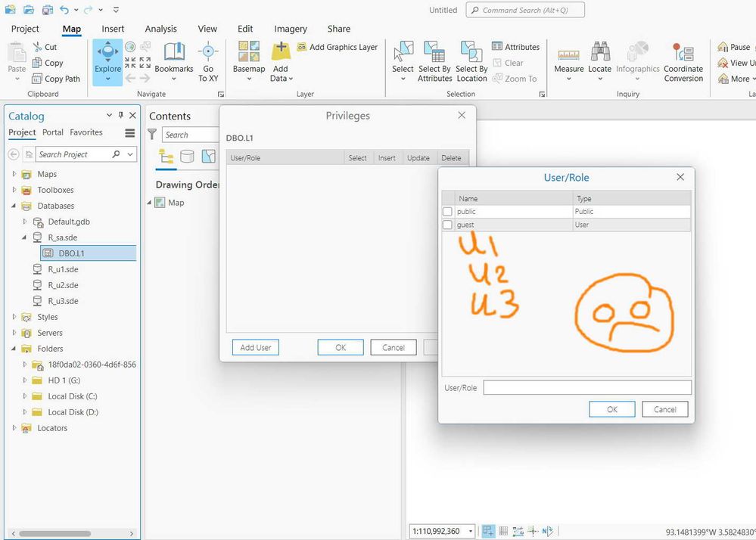
Task: Click the Explore navigation tool
Action: click(x=107, y=63)
